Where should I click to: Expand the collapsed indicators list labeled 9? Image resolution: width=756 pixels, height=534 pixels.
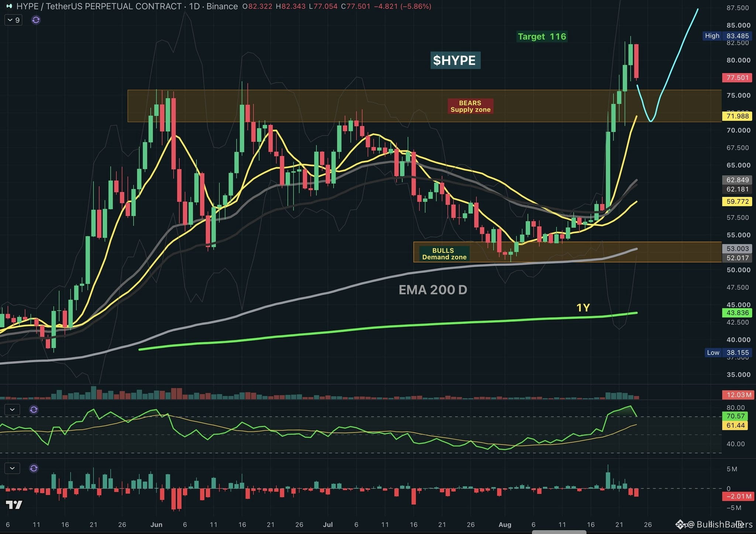pos(13,20)
